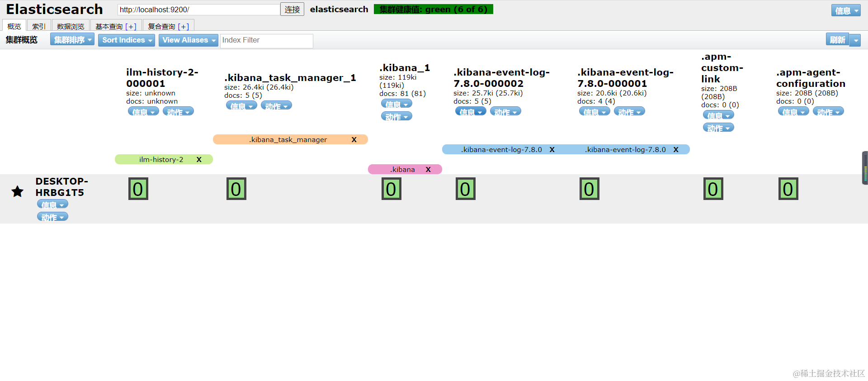Select shard 0 of ilm-history-2-000001
Viewport: 868px width, 381px height.
(x=138, y=189)
